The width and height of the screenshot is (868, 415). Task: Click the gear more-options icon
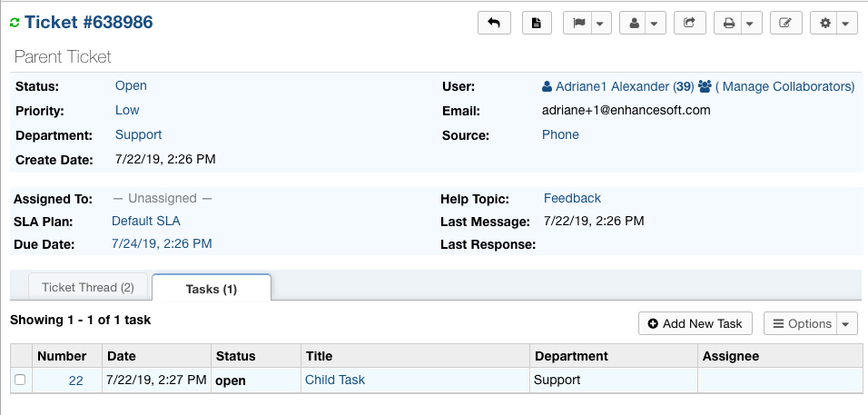(825, 23)
